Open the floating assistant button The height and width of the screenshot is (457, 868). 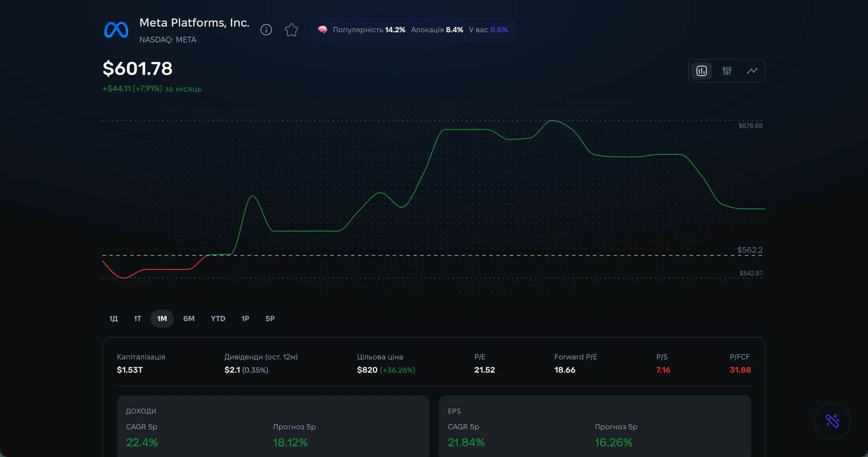[x=832, y=421]
